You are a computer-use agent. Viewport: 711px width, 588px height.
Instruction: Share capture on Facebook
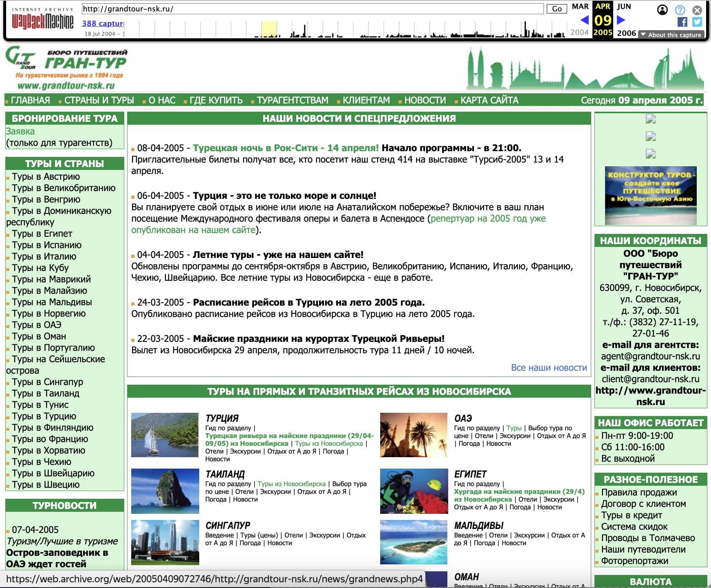coord(682,22)
